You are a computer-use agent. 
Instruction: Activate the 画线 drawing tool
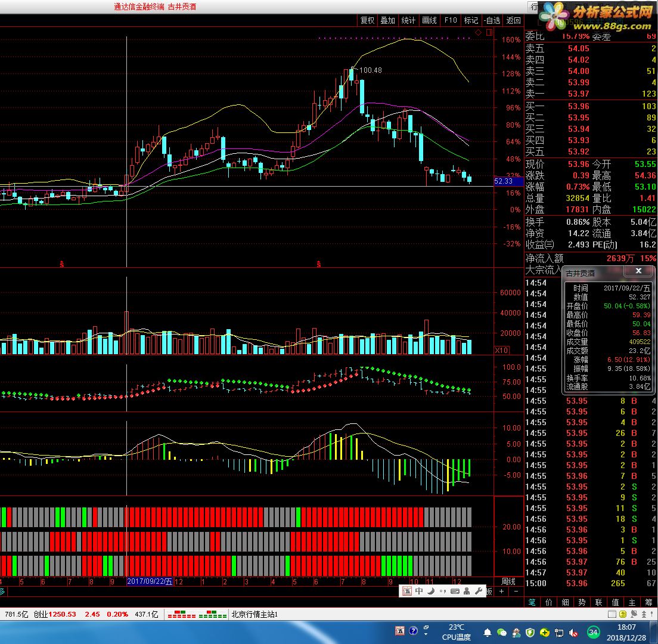point(429,20)
